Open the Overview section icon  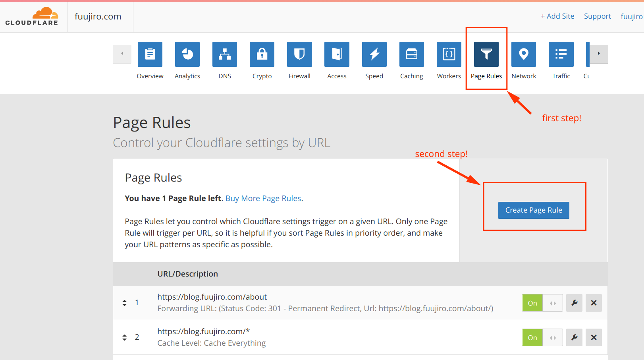150,54
